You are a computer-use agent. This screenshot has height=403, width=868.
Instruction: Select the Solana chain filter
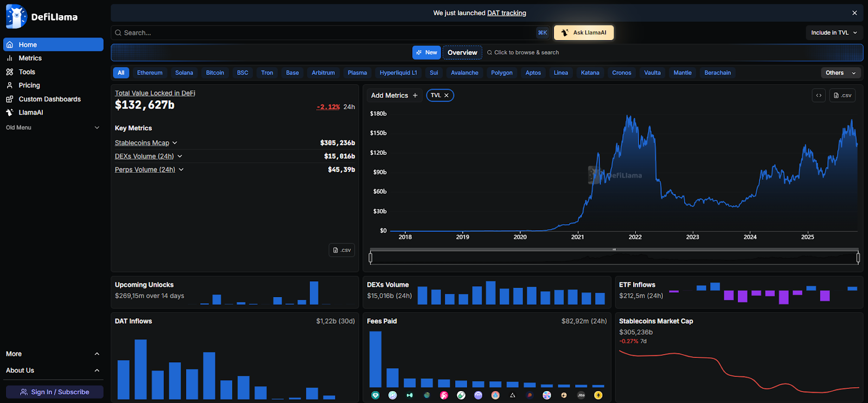point(184,73)
